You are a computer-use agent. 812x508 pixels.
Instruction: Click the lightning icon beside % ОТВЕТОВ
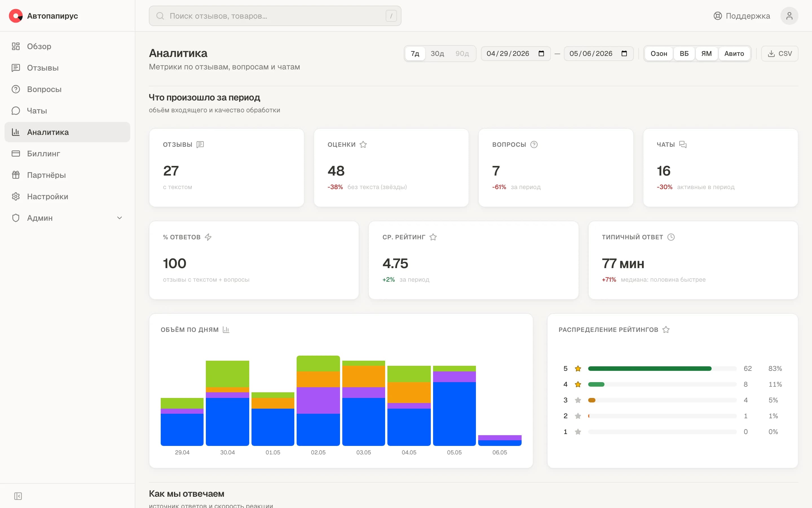(208, 237)
